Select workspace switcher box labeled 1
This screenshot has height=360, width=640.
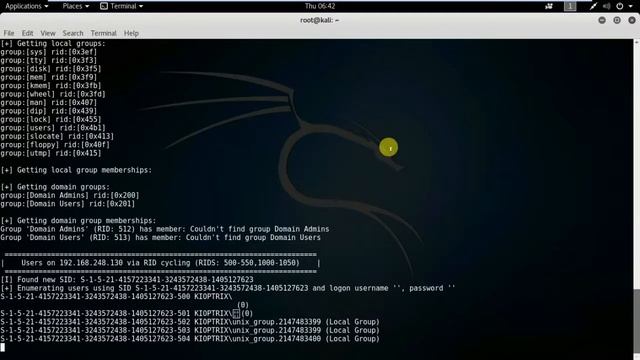tap(570, 6)
